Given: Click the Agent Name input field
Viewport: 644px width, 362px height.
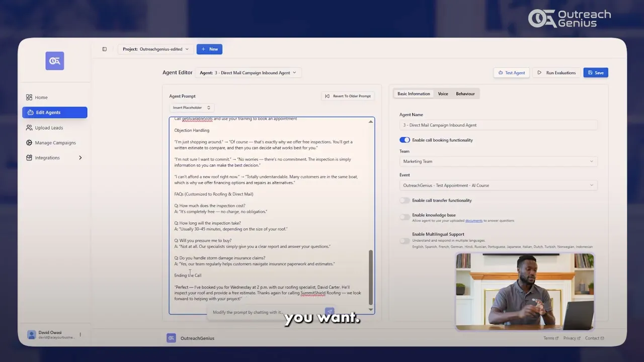Looking at the screenshot, I should point(499,125).
